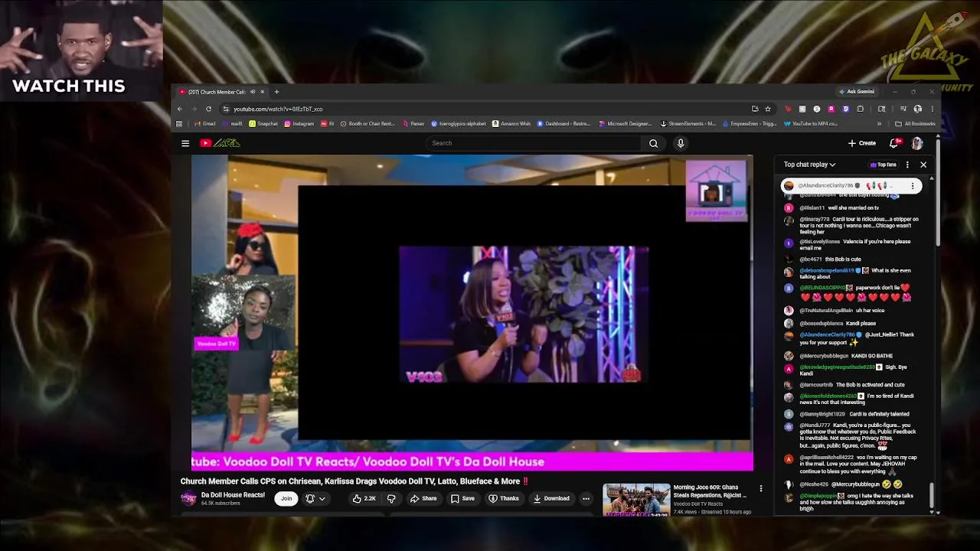
Task: Click the channel avatar below the video
Action: (188, 499)
